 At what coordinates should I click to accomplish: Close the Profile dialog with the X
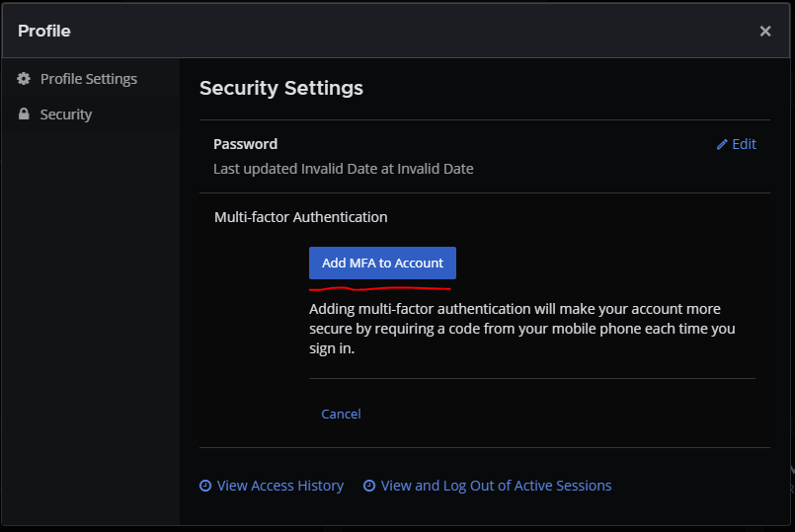765,31
